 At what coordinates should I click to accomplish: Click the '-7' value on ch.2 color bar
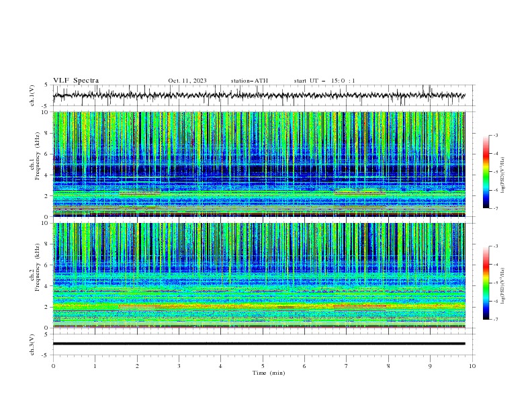[496, 319]
